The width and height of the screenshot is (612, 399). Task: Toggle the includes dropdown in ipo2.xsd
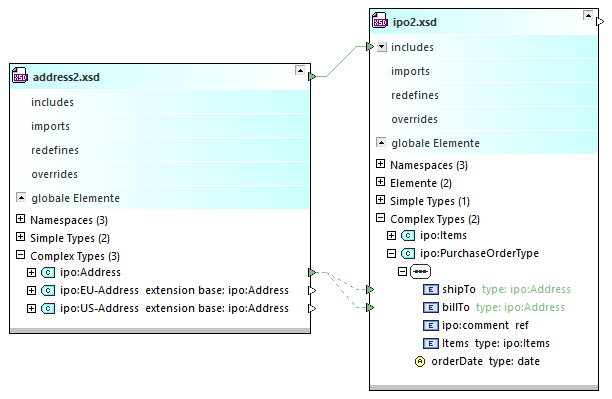pyautogui.click(x=382, y=47)
